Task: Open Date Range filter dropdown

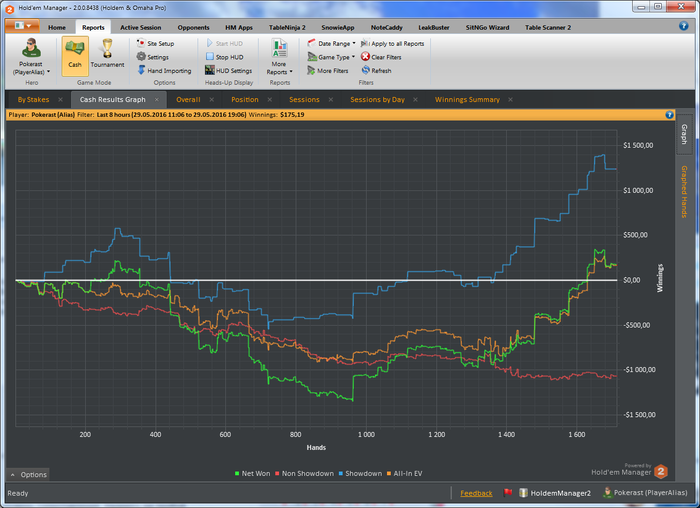Action: point(331,43)
